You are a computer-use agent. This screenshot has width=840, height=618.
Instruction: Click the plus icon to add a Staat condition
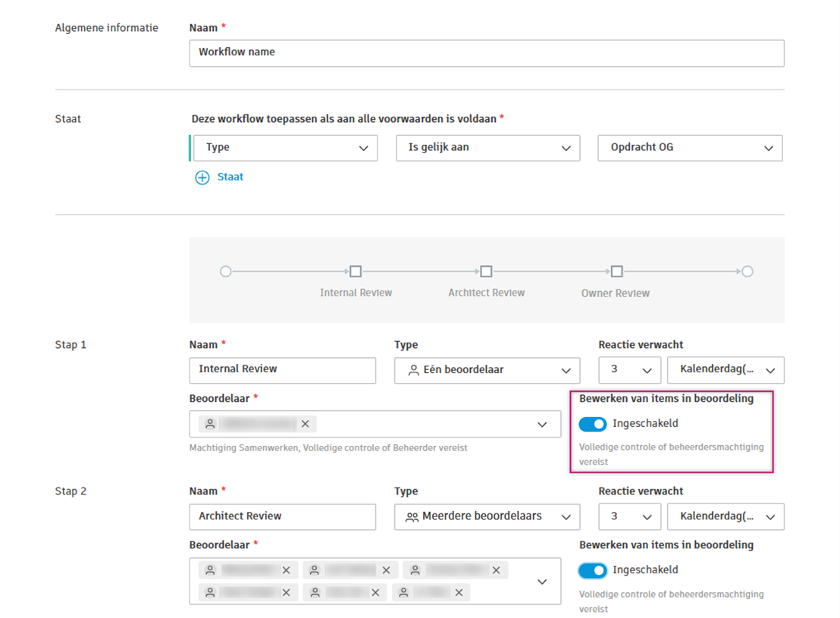click(x=202, y=177)
